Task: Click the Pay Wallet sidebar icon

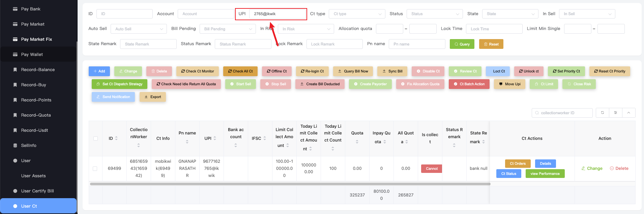Action: pyautogui.click(x=15, y=54)
